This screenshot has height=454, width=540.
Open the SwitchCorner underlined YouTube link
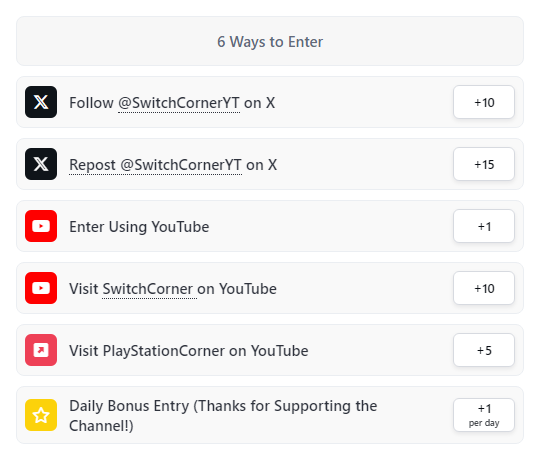coord(147,289)
